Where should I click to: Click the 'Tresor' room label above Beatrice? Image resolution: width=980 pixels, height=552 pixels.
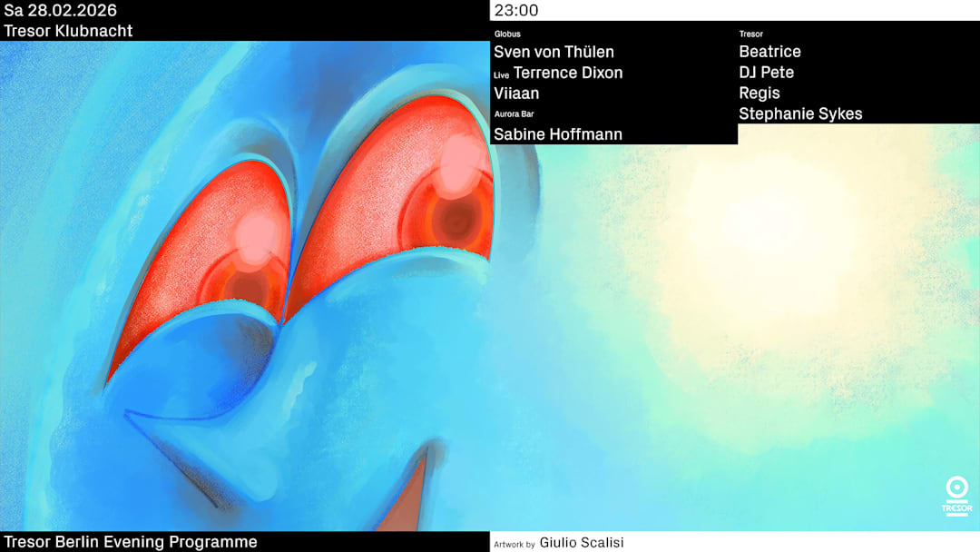(751, 34)
